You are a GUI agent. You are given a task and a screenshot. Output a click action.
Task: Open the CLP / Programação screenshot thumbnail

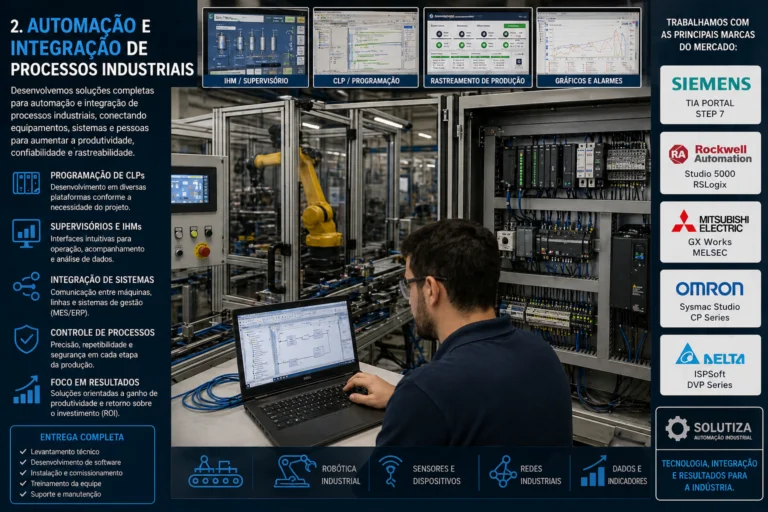366,48
